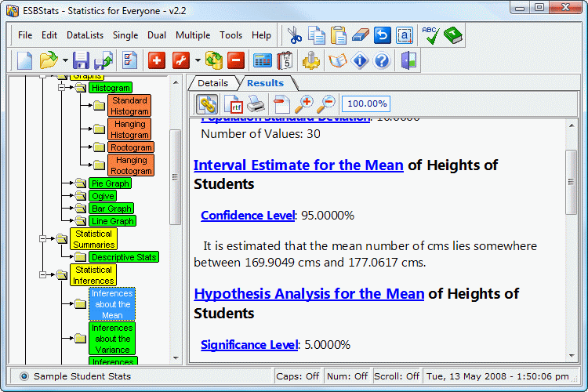588x392 pixels.
Task: Select the Sample Student Stats radio indicator
Action: 24,376
